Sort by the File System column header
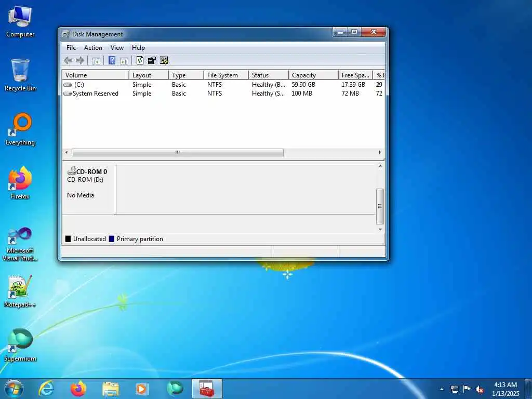This screenshot has height=399, width=532. click(x=226, y=75)
